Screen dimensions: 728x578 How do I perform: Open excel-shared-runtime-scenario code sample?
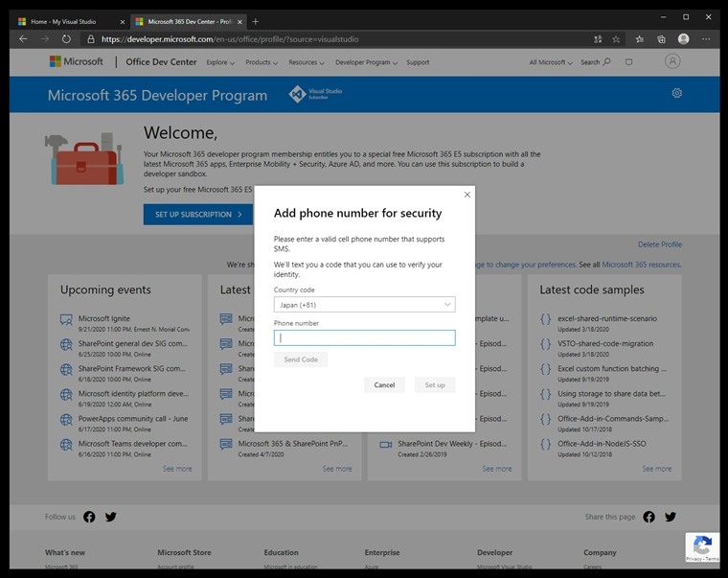pos(607,318)
